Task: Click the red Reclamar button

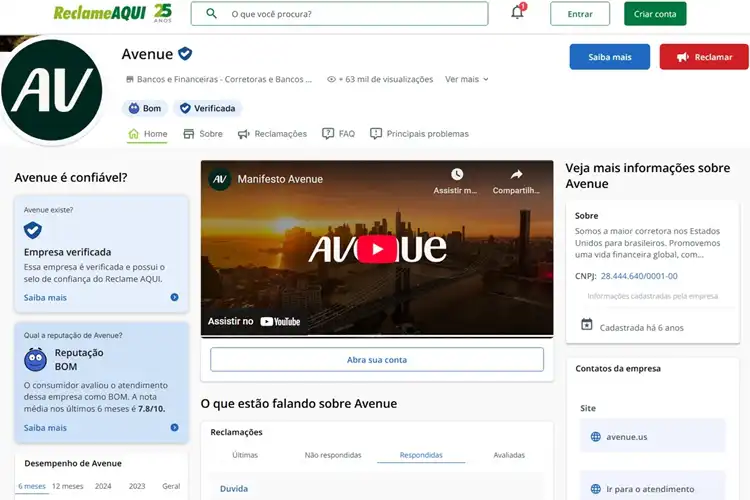Action: [704, 57]
